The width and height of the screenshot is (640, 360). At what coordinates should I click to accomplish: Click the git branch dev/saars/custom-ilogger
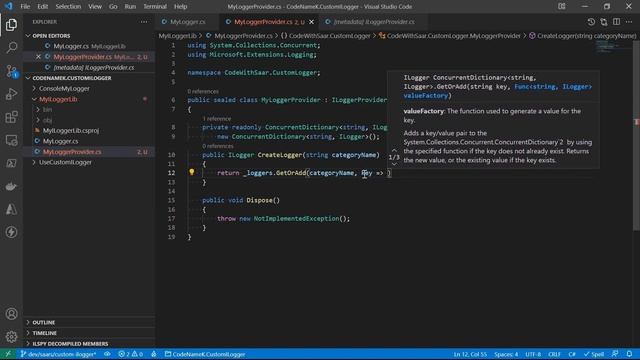(58, 354)
